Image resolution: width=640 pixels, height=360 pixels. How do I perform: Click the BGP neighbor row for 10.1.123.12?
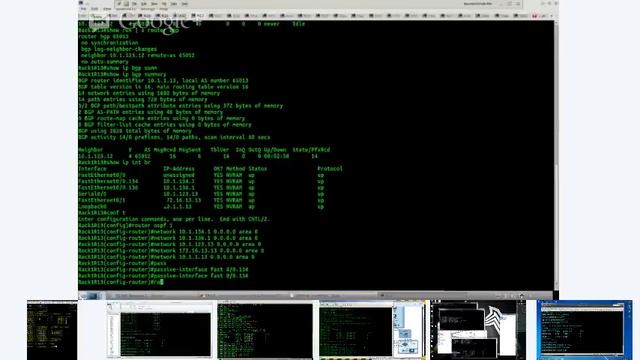point(198,156)
